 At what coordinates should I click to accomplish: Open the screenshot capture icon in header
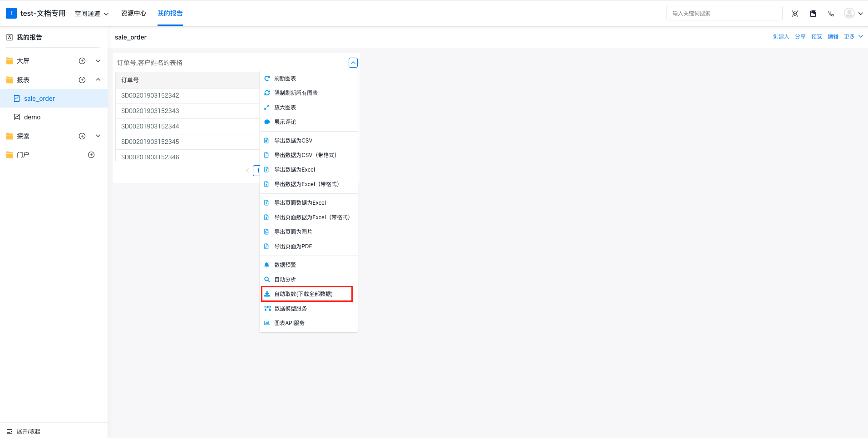[x=795, y=14]
